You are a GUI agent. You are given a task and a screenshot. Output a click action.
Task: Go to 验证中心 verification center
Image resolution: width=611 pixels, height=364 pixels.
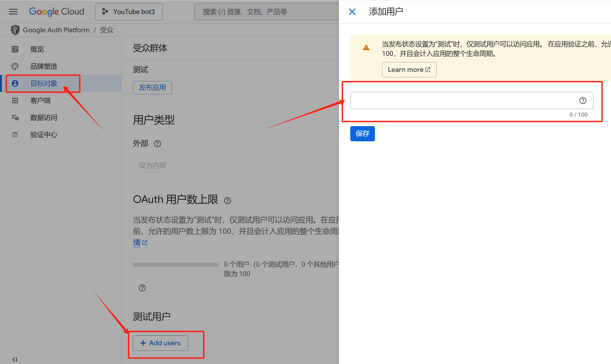[44, 135]
